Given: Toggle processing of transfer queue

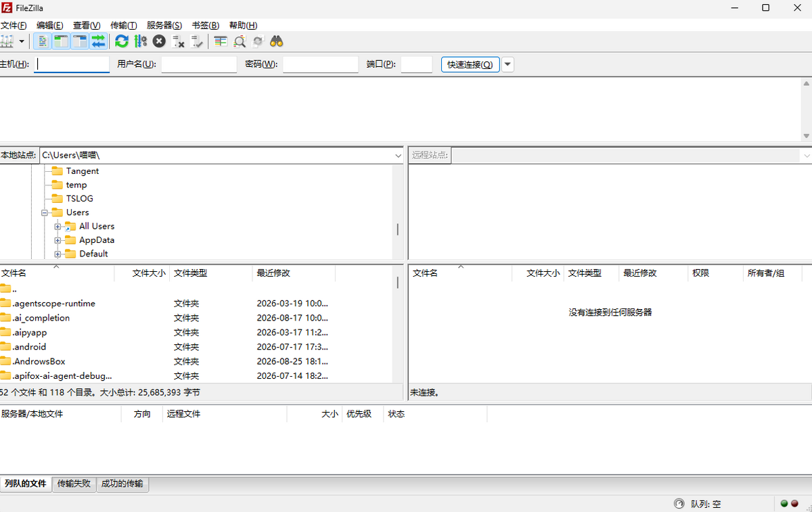Looking at the screenshot, I should click(x=140, y=41).
